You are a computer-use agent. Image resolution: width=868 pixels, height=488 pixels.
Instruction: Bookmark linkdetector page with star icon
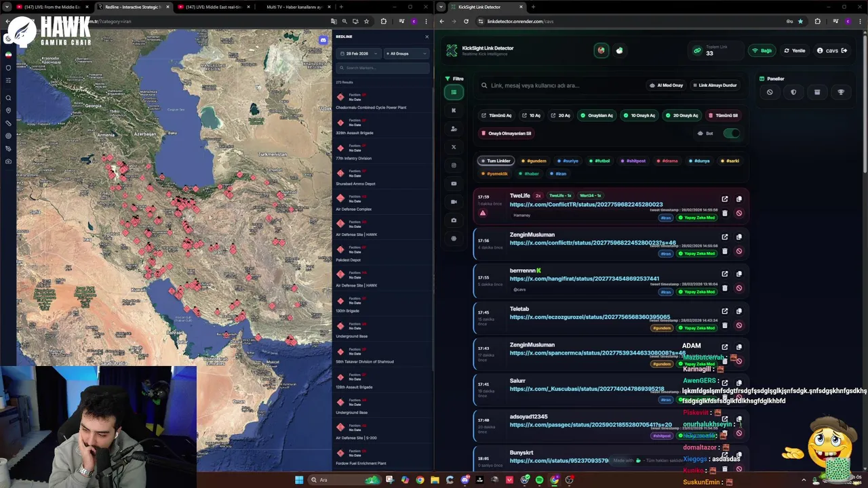[800, 21]
